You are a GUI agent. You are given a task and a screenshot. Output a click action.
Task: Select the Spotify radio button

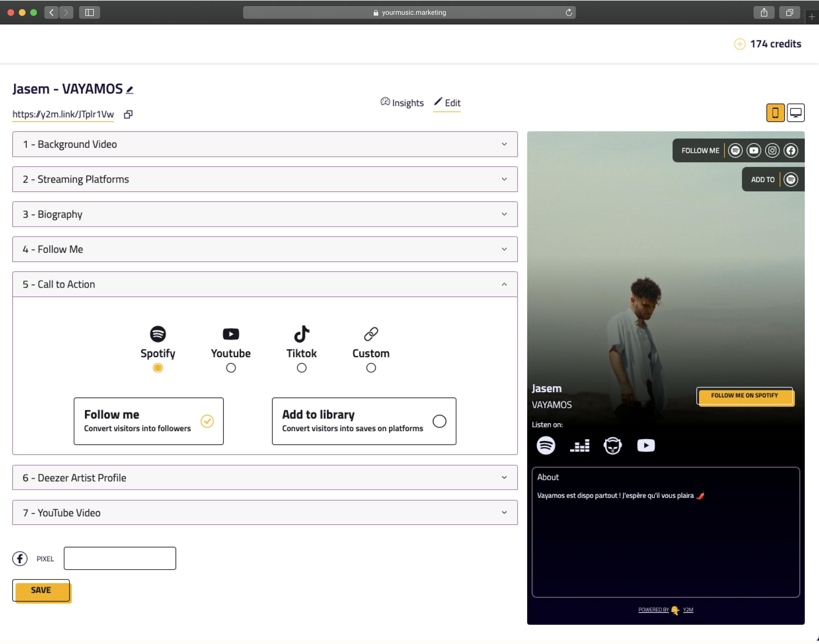click(x=158, y=368)
